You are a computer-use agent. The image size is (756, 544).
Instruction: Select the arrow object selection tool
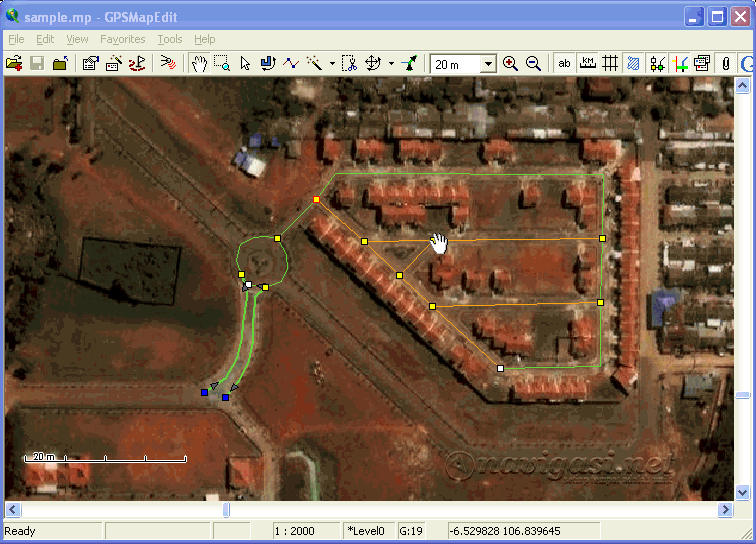245,63
